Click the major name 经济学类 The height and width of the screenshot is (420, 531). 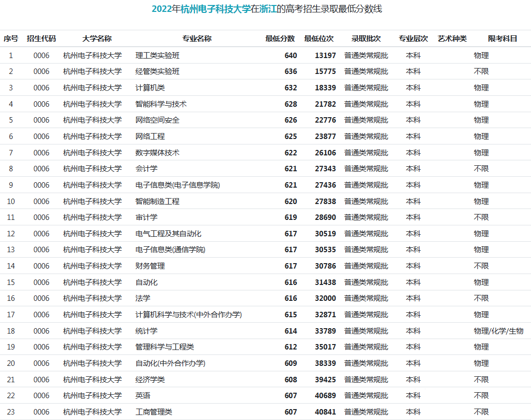click(x=150, y=379)
